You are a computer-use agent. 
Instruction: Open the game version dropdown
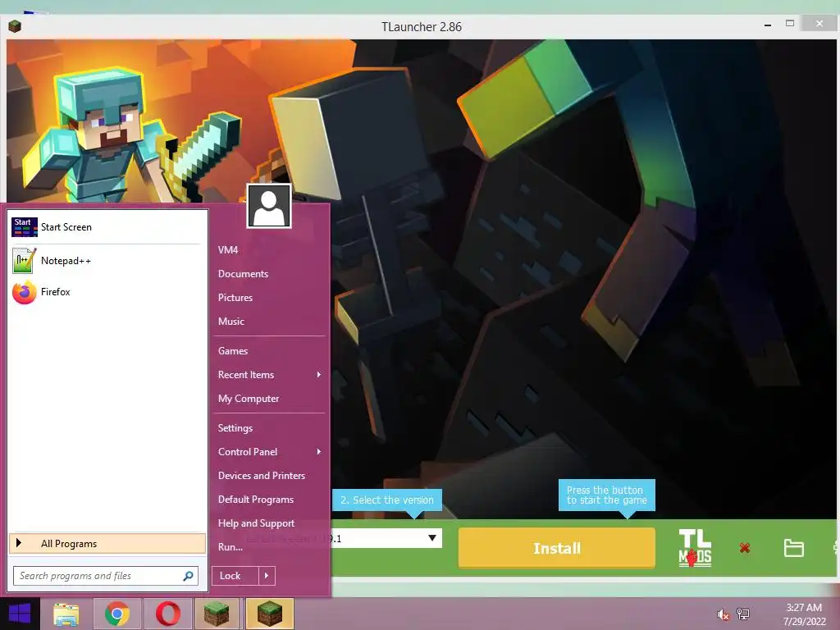tap(431, 538)
